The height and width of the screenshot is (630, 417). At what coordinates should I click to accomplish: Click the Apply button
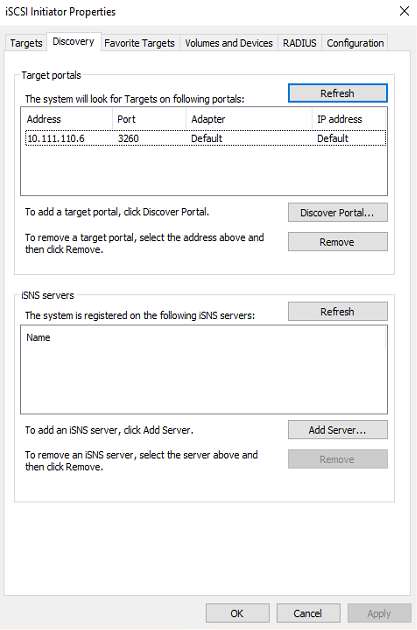pos(379,614)
